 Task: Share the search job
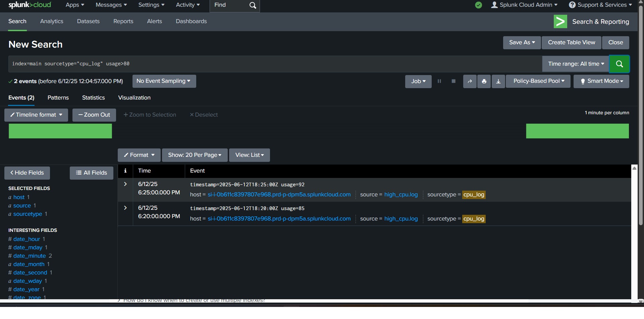470,81
